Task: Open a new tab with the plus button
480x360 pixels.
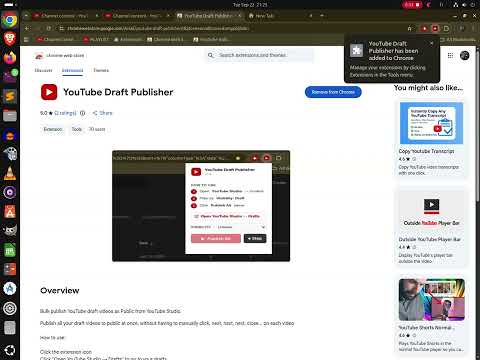Action: coord(322,16)
